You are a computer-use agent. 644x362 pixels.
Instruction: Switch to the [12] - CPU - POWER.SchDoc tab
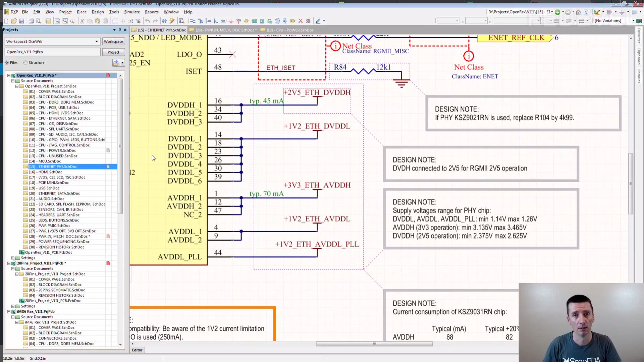coord(290,30)
